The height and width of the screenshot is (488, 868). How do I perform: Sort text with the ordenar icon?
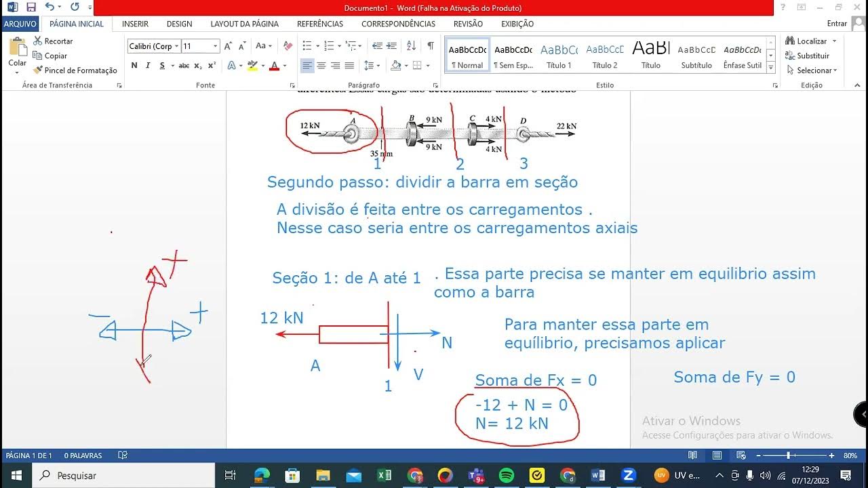point(412,46)
